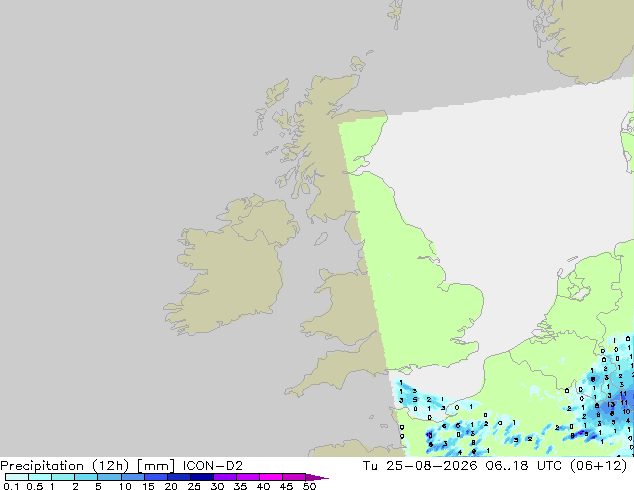Click the '(06+12)' forecast offset text
Screen dimensions: 634x490
point(598,466)
